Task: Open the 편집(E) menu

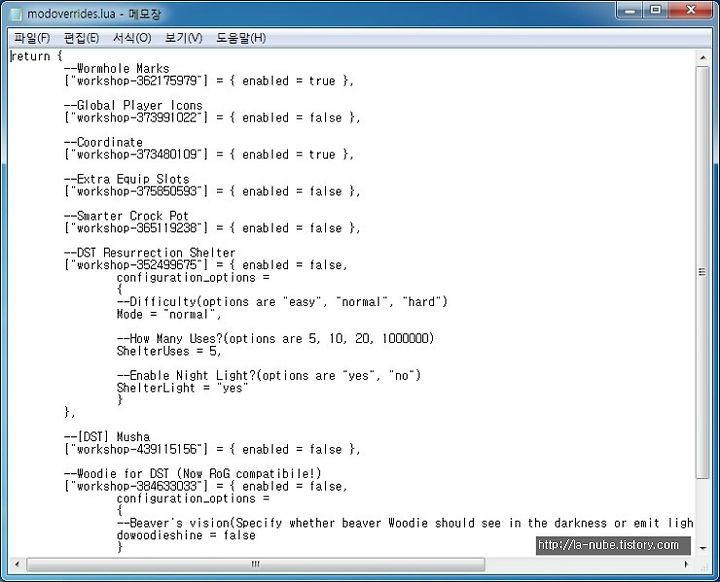Action: (x=81, y=38)
